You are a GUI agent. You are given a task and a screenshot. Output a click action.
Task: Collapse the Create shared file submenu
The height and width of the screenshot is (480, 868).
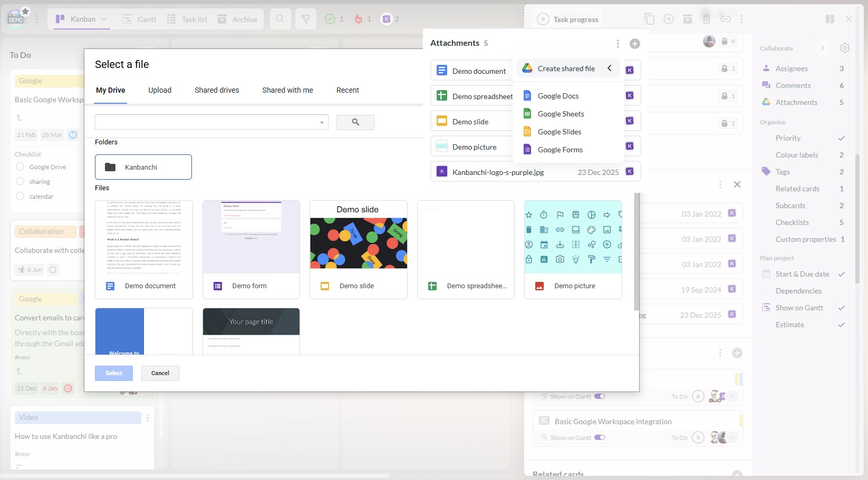point(610,68)
